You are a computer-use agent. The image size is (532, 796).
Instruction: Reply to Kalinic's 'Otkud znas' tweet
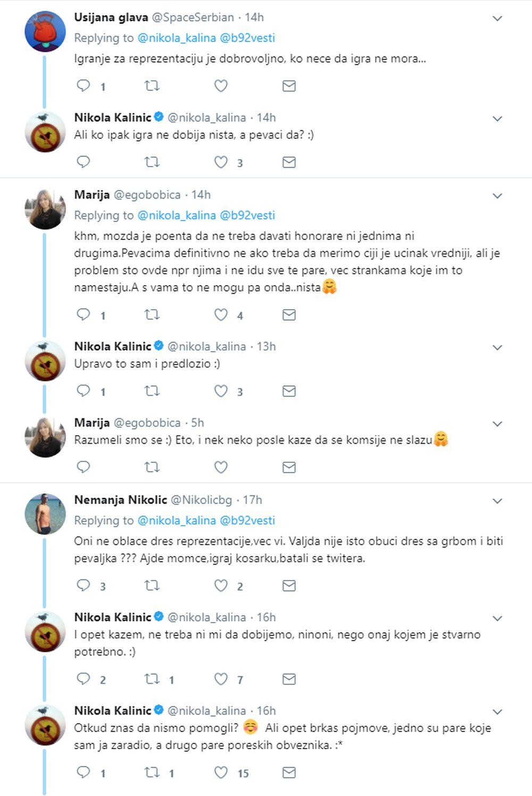[x=84, y=773]
